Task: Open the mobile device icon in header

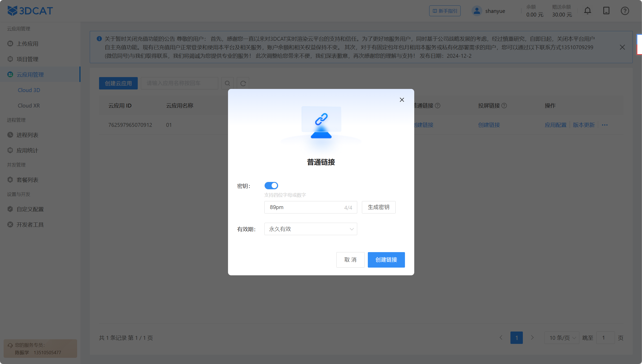Action: (606, 11)
